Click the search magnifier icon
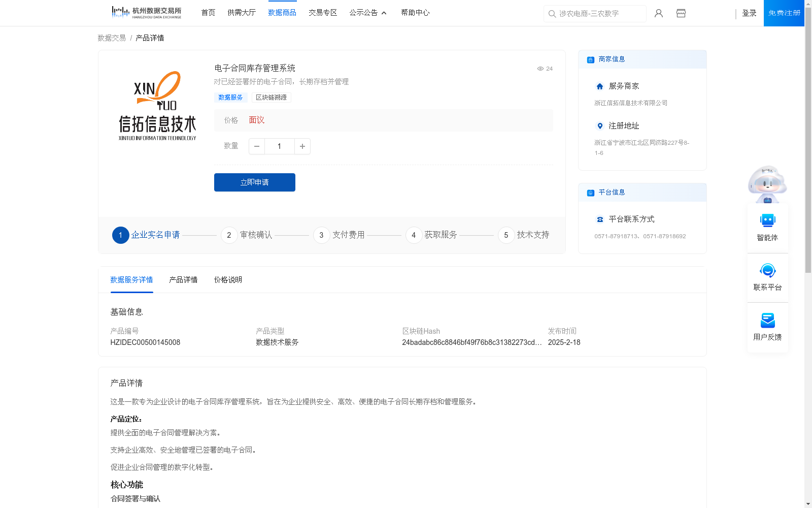This screenshot has height=508, width=812. pyautogui.click(x=552, y=14)
